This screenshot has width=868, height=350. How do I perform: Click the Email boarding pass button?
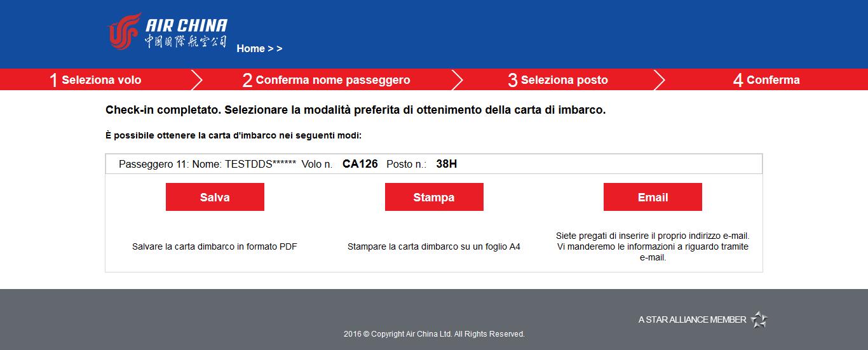tap(653, 197)
